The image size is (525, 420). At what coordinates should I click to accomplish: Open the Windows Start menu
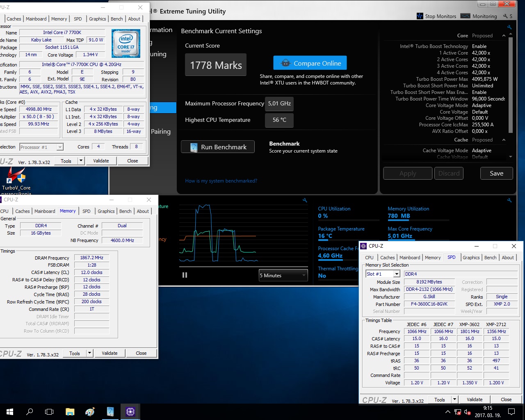10,411
